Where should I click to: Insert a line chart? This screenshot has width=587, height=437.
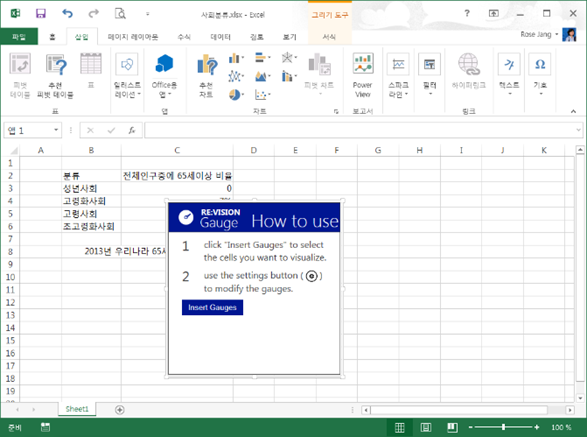236,76
